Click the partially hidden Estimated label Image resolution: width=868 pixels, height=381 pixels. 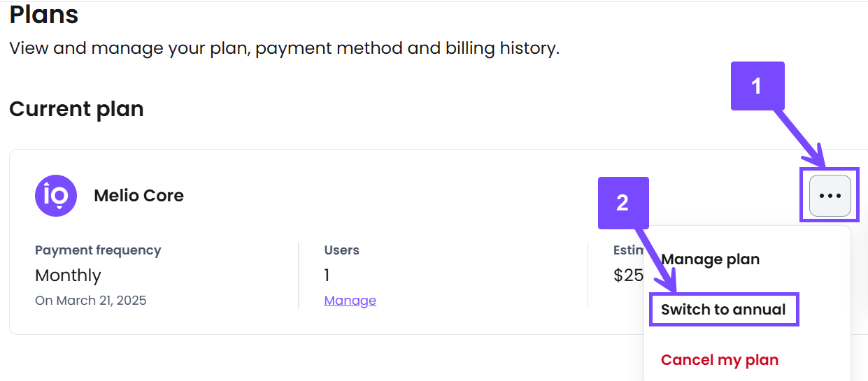tap(629, 250)
